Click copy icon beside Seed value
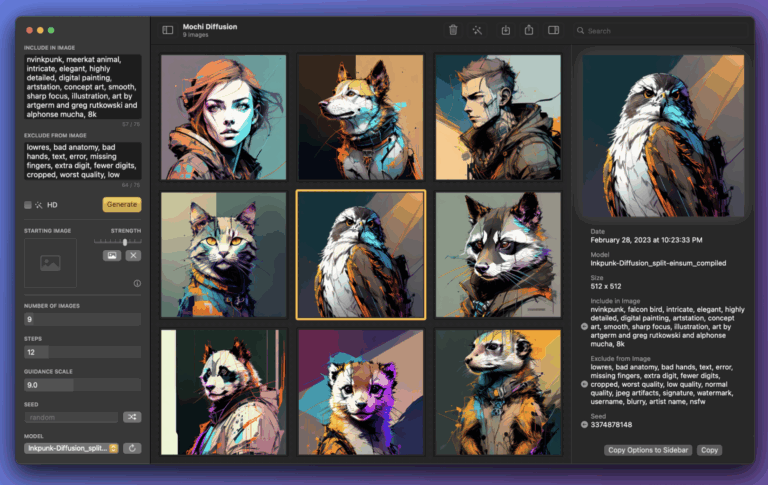The height and width of the screenshot is (485, 768). coord(584,424)
